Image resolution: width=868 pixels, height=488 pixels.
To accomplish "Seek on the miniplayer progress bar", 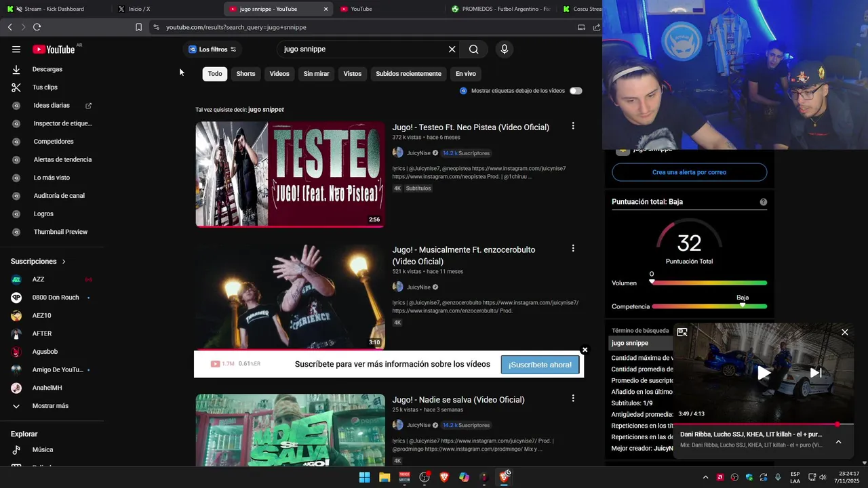I will coord(764,424).
